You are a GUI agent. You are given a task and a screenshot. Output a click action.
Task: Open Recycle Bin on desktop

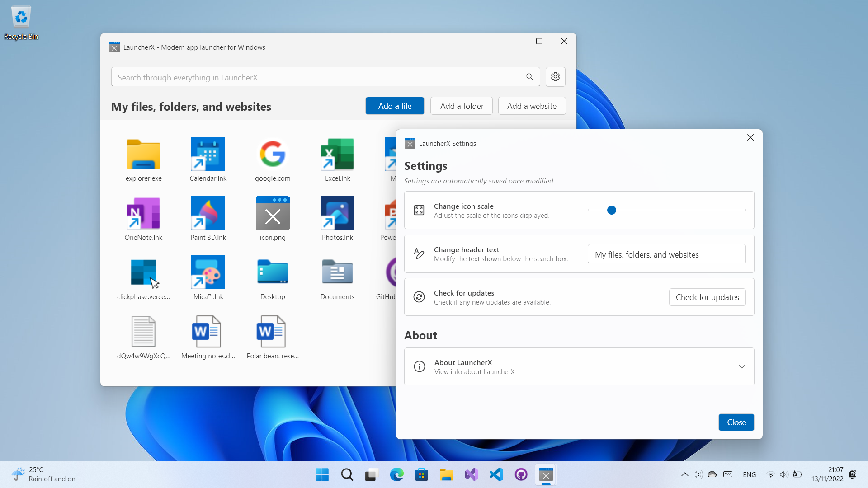point(21,23)
